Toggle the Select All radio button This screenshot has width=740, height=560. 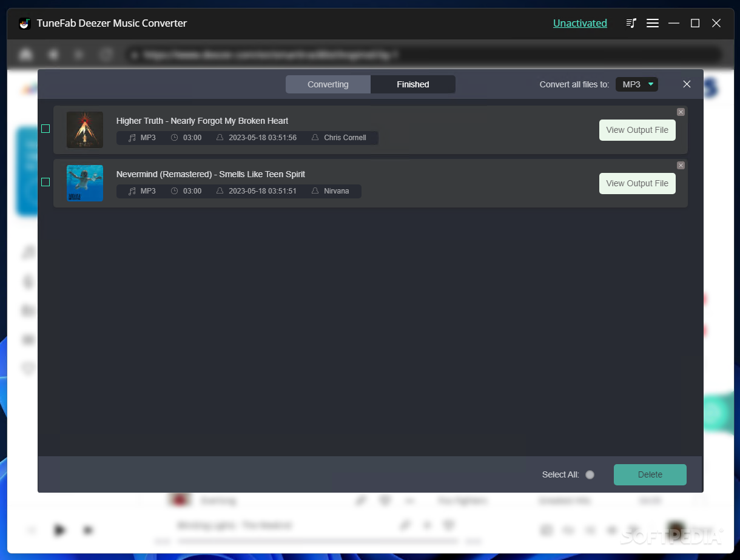[x=590, y=474]
